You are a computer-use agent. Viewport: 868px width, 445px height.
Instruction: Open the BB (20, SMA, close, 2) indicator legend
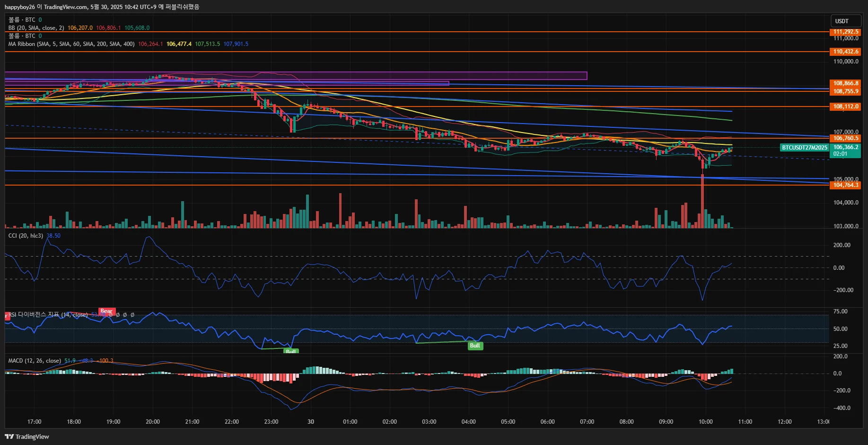(36, 28)
